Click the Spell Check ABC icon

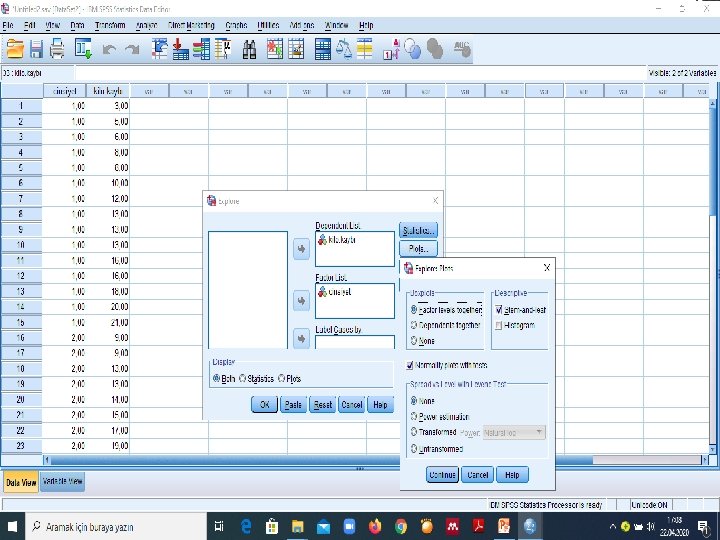(462, 49)
